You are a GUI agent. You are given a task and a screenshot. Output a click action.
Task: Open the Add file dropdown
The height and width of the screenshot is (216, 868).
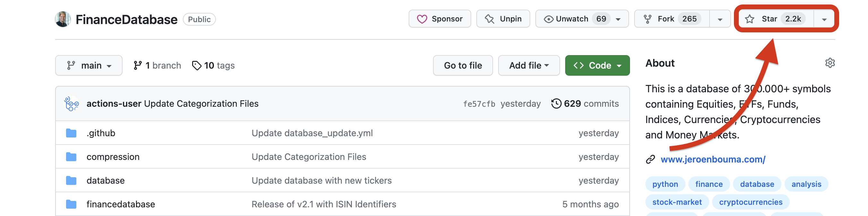(529, 66)
